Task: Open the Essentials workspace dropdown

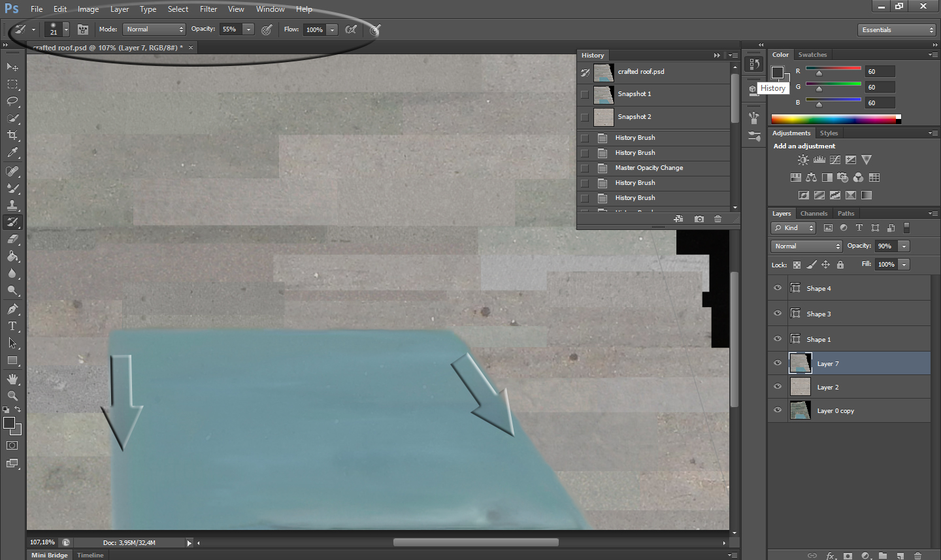Action: (897, 30)
